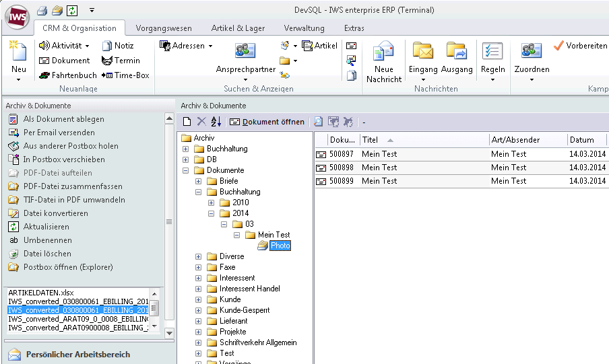Collapse the Mein Test folder
Image resolution: width=609 pixels, height=364 pixels.
click(237, 235)
